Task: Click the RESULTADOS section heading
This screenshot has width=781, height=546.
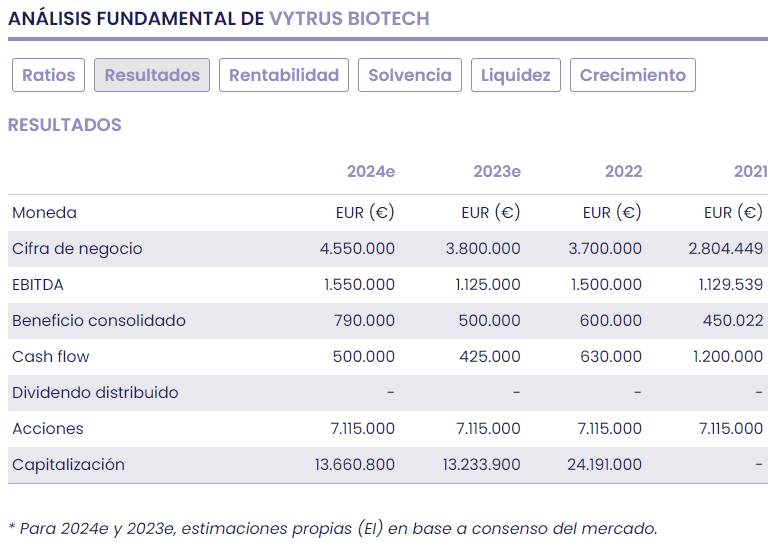Action: (x=65, y=125)
